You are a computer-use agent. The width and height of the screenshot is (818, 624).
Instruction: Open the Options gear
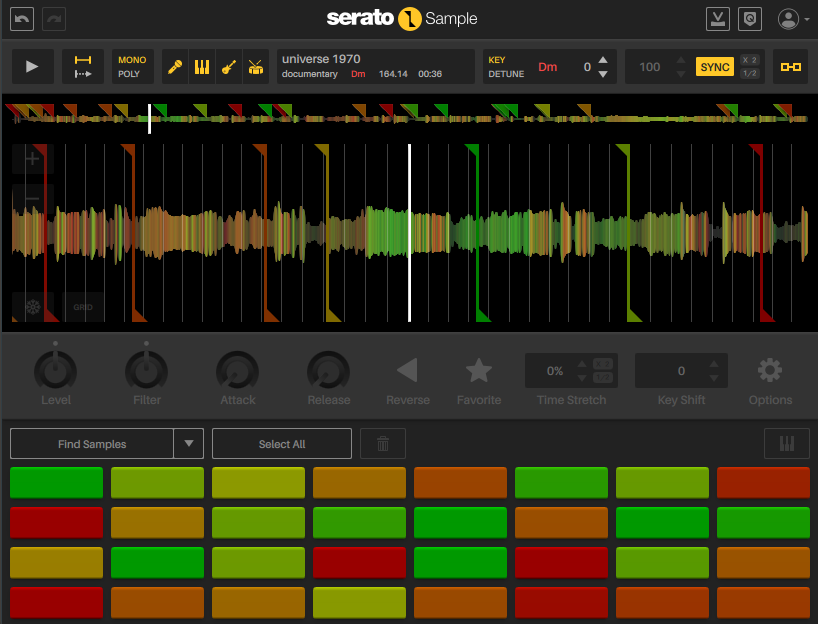click(x=769, y=371)
